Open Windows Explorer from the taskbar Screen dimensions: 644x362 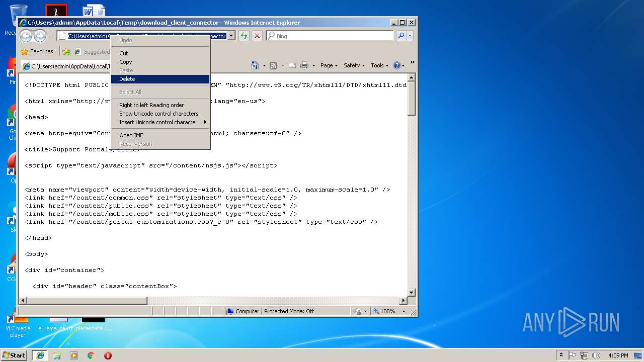click(x=57, y=355)
